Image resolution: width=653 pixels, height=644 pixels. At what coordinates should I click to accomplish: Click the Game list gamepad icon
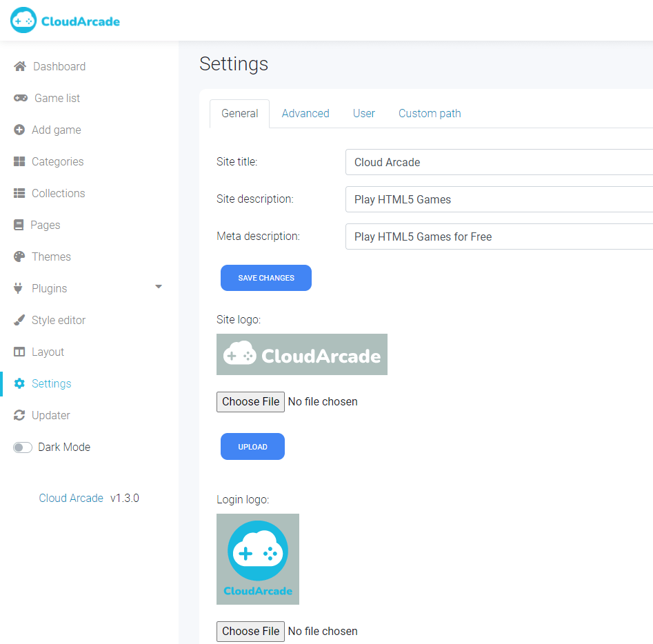point(21,98)
